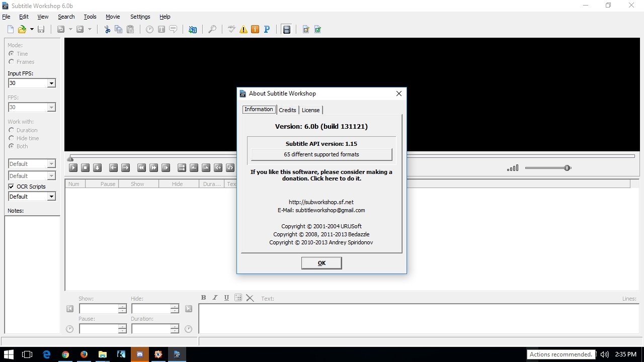The height and width of the screenshot is (362, 644).
Task: Toggle the OCR Scripts checkbox
Action: coord(12,186)
